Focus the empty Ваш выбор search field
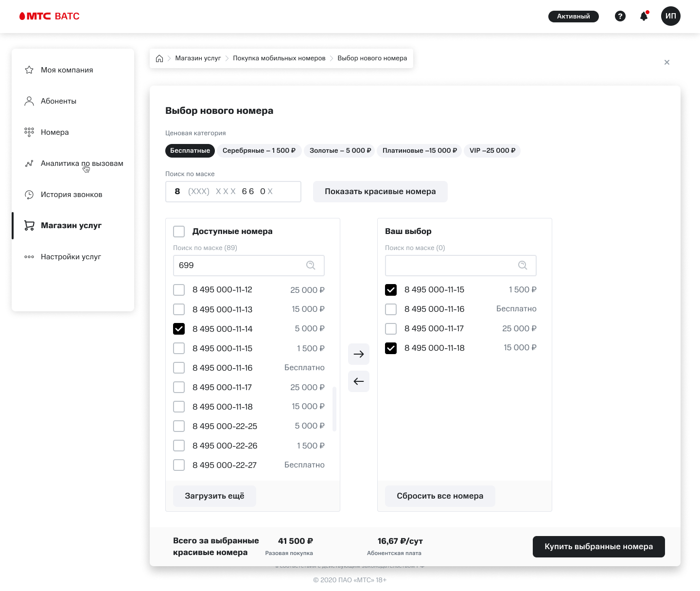 pyautogui.click(x=461, y=266)
